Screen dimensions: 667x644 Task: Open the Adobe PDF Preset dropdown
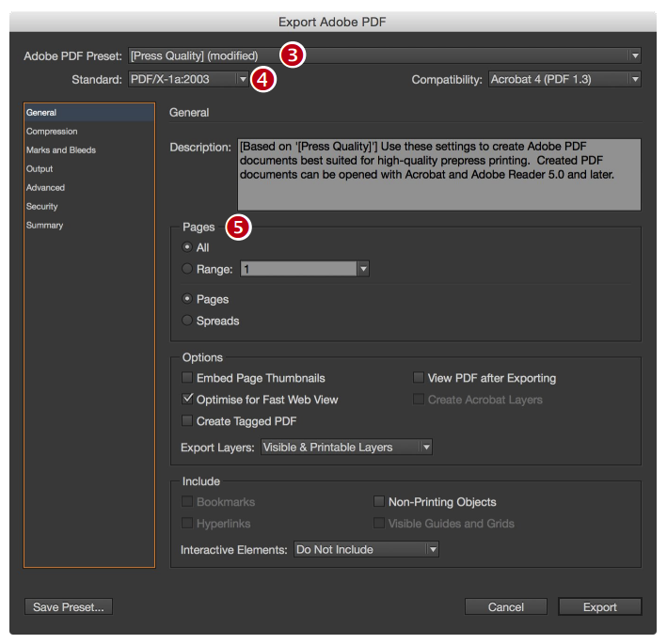click(x=384, y=55)
